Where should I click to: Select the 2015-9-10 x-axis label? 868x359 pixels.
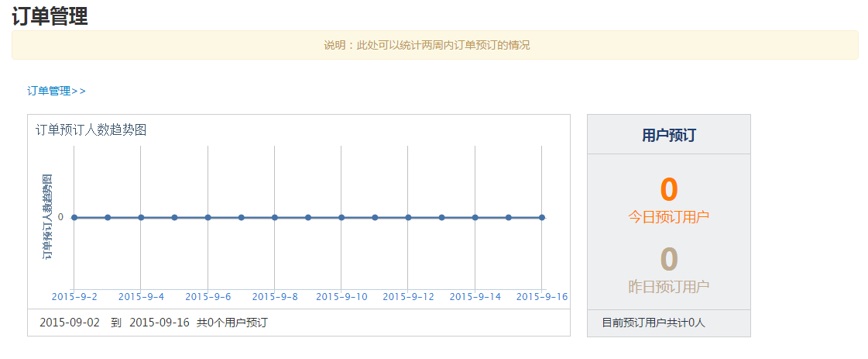(x=341, y=297)
